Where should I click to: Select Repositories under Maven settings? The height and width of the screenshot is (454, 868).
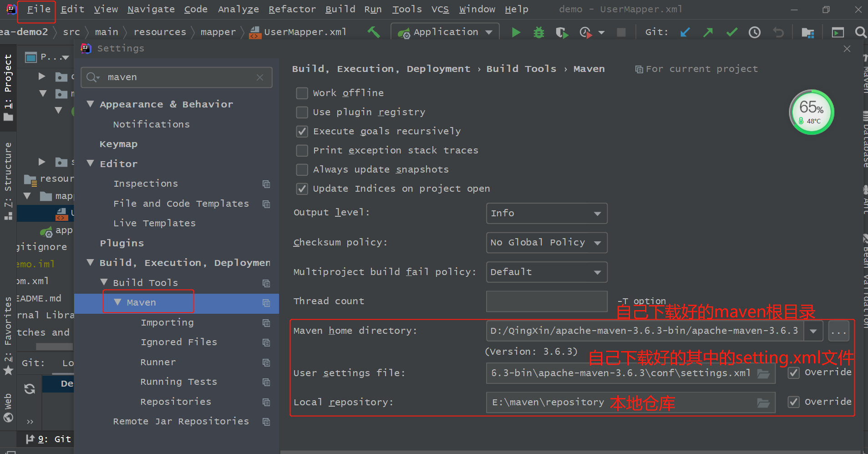[176, 402]
